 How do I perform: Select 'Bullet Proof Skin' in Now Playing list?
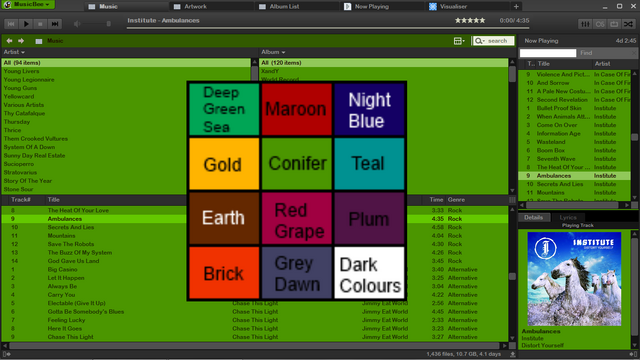point(559,109)
